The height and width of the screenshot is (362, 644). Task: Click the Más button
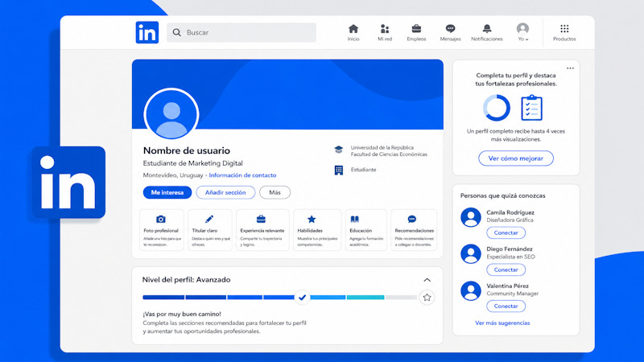click(x=275, y=192)
